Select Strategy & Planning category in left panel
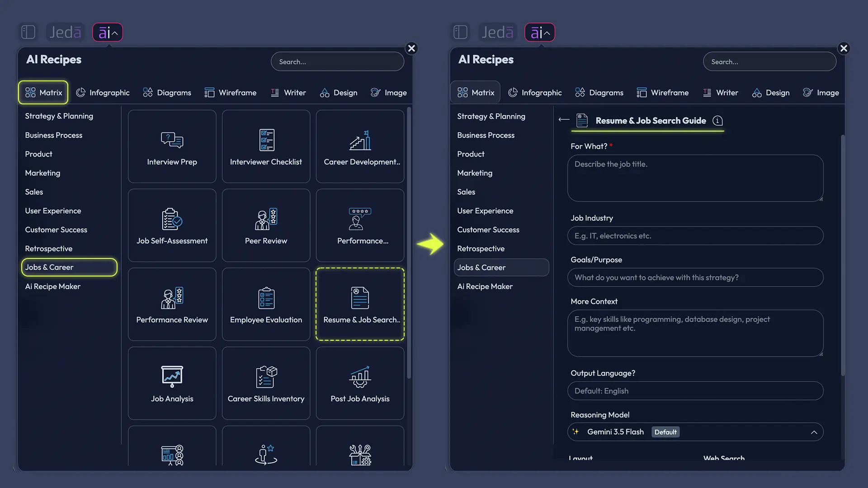 [x=59, y=116]
